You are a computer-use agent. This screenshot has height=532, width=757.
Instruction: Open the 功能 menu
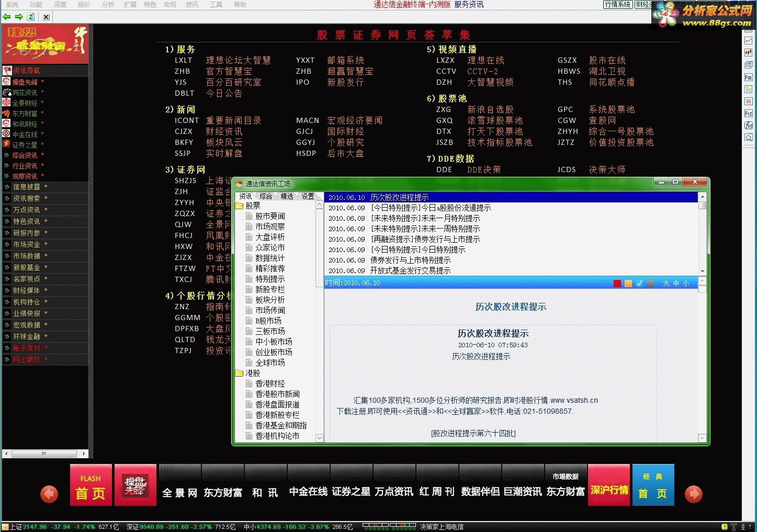click(36, 4)
